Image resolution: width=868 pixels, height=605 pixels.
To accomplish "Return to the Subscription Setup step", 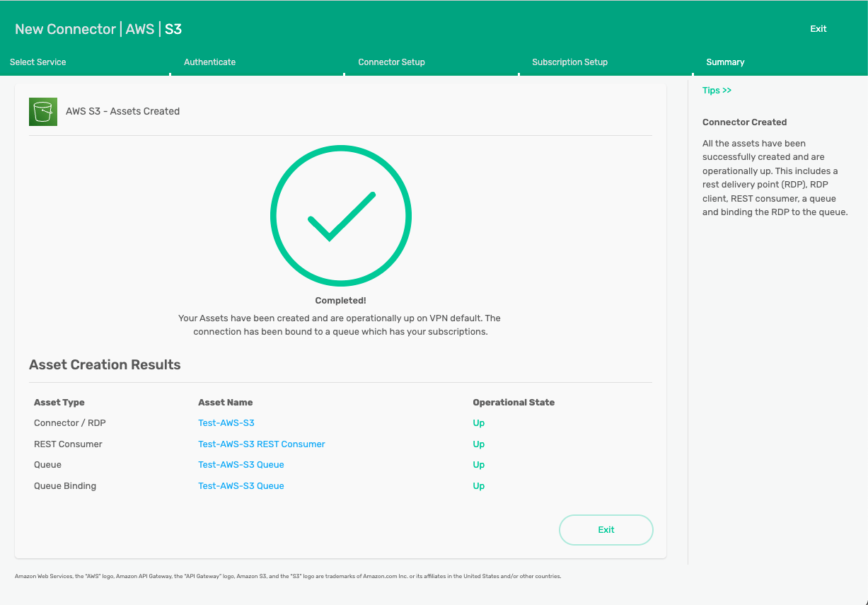I will coord(570,62).
